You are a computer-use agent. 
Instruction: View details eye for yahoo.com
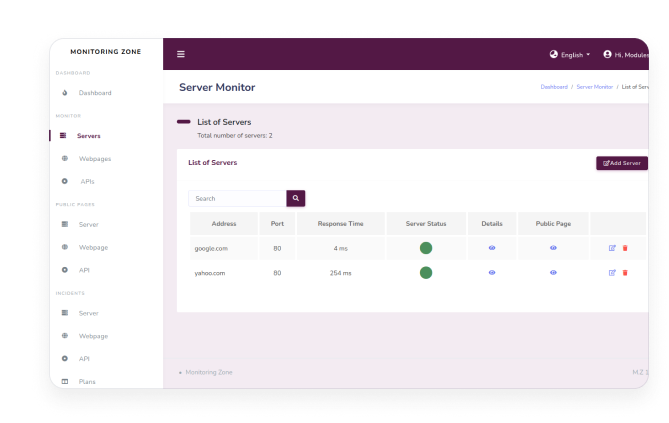click(492, 272)
